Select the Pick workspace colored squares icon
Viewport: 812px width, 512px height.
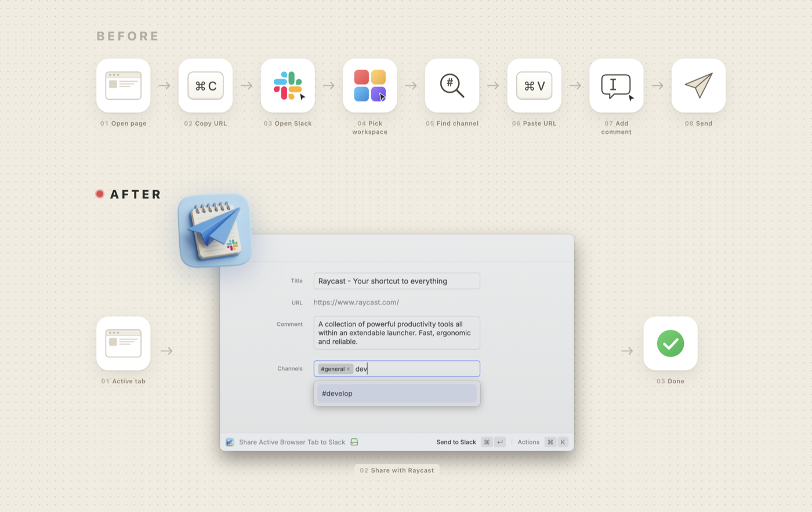(x=370, y=85)
